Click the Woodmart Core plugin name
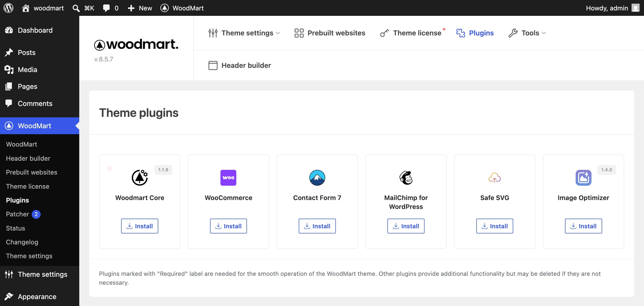This screenshot has height=306, width=644. [x=139, y=198]
